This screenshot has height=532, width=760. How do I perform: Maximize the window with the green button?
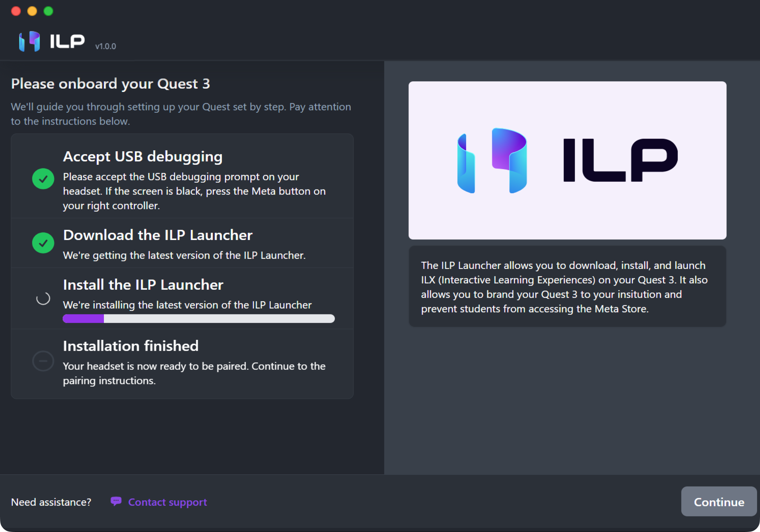tap(48, 11)
